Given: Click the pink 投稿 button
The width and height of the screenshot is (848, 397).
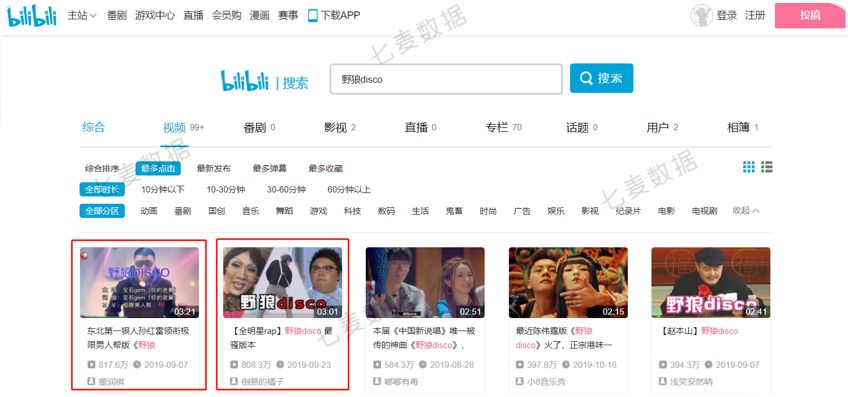Looking at the screenshot, I should [811, 16].
